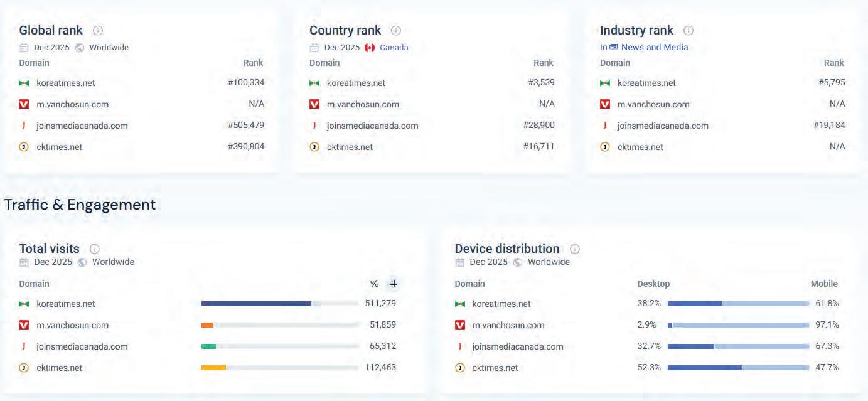This screenshot has width=868, height=401.
Task: Click joinsmediacanada.com in Global rank list
Action: pos(82,126)
